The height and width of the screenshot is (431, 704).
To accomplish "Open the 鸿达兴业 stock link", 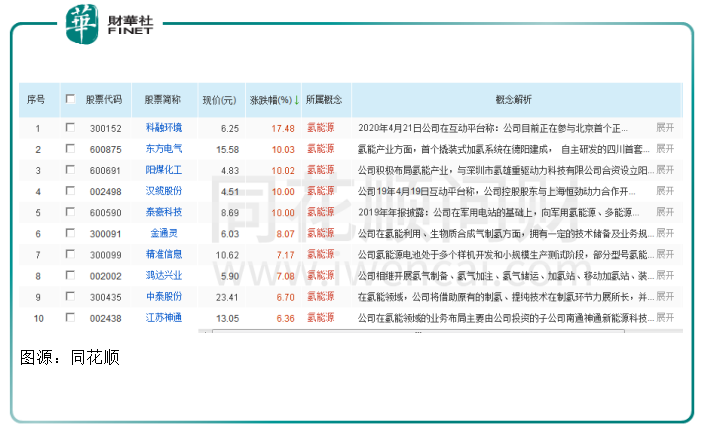I will coord(164,276).
